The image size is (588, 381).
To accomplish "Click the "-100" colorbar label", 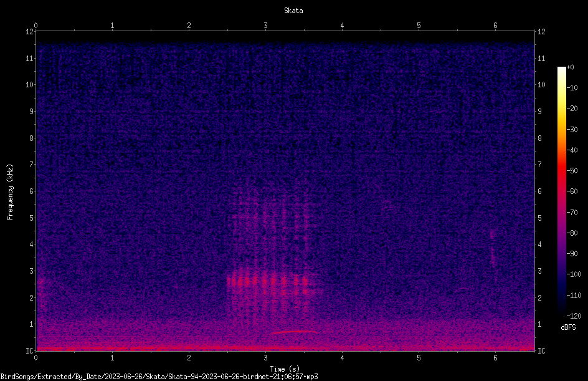I will (x=574, y=274).
